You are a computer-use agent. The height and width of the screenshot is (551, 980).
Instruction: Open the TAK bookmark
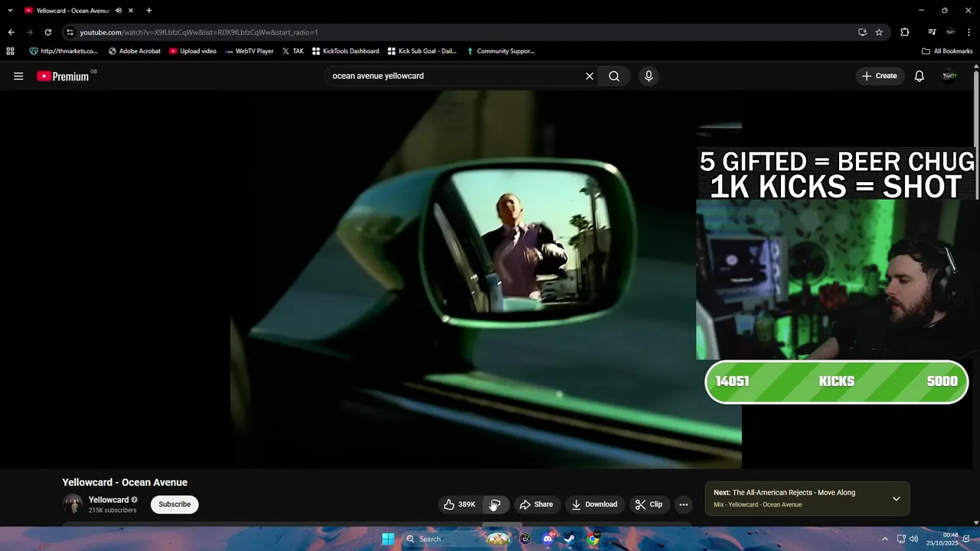292,51
